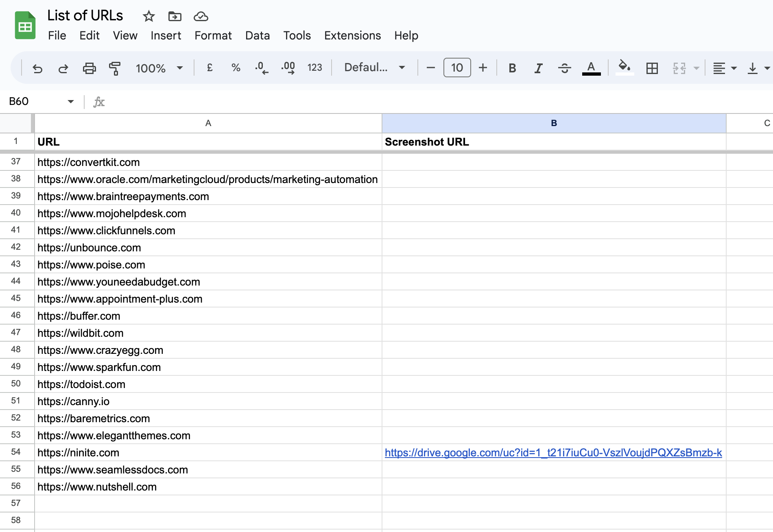Click the Paint format tool

(x=114, y=68)
